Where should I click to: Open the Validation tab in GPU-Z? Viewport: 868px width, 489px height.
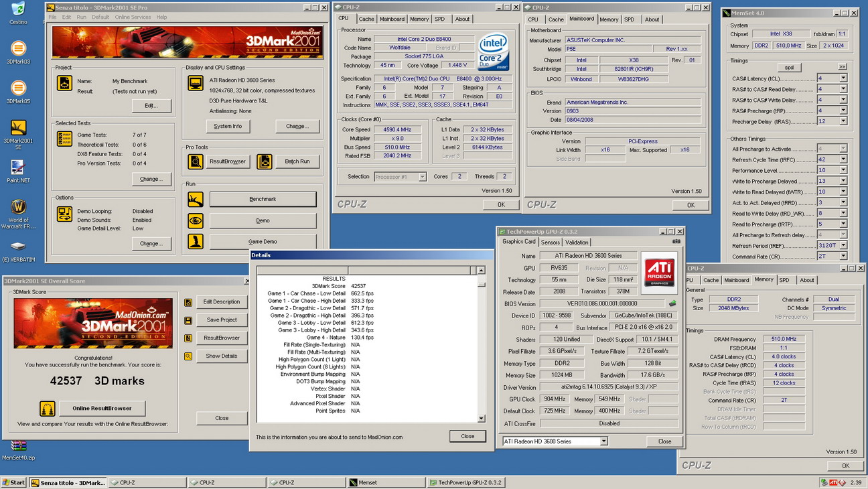click(x=577, y=242)
